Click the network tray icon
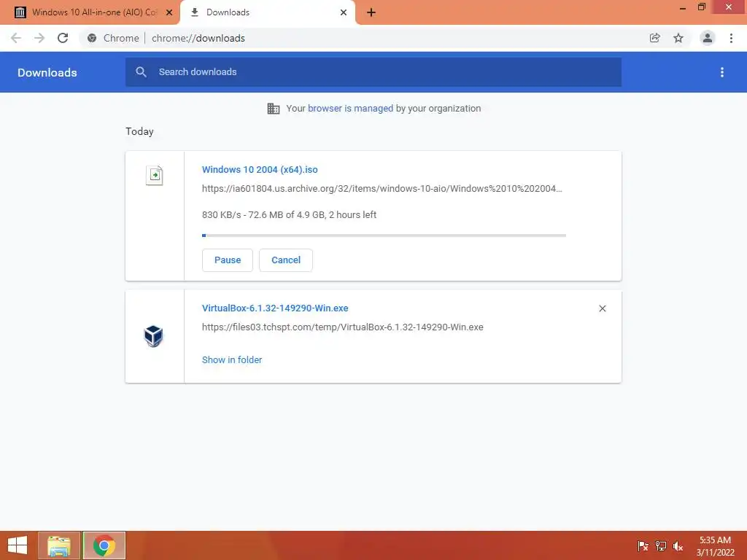Screen dimensions: 747x560 pos(661,545)
